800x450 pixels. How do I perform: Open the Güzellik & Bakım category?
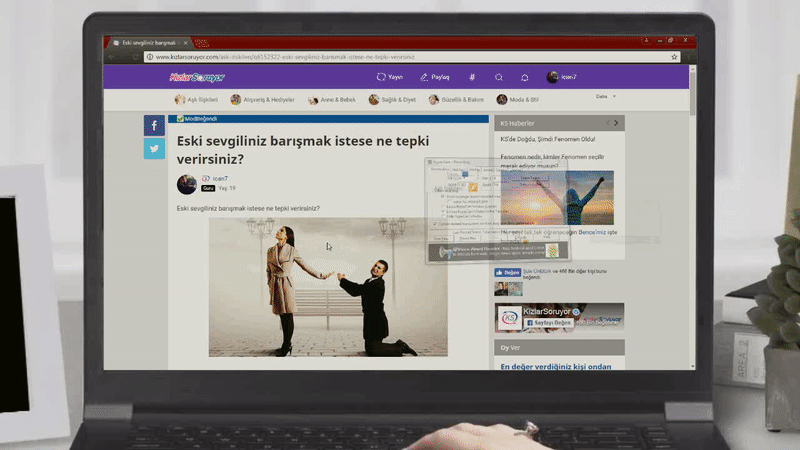[456, 99]
